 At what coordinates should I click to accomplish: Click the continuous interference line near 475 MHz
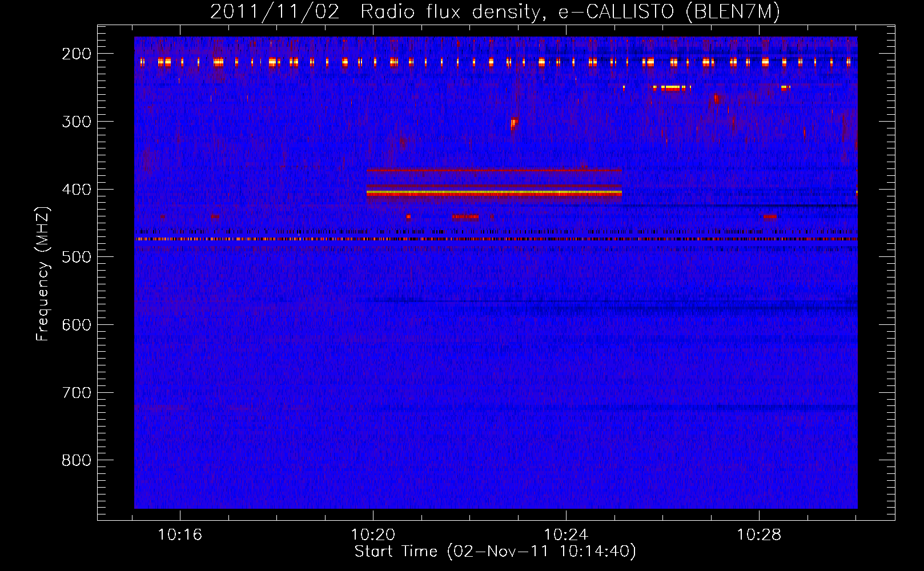[x=496, y=239]
